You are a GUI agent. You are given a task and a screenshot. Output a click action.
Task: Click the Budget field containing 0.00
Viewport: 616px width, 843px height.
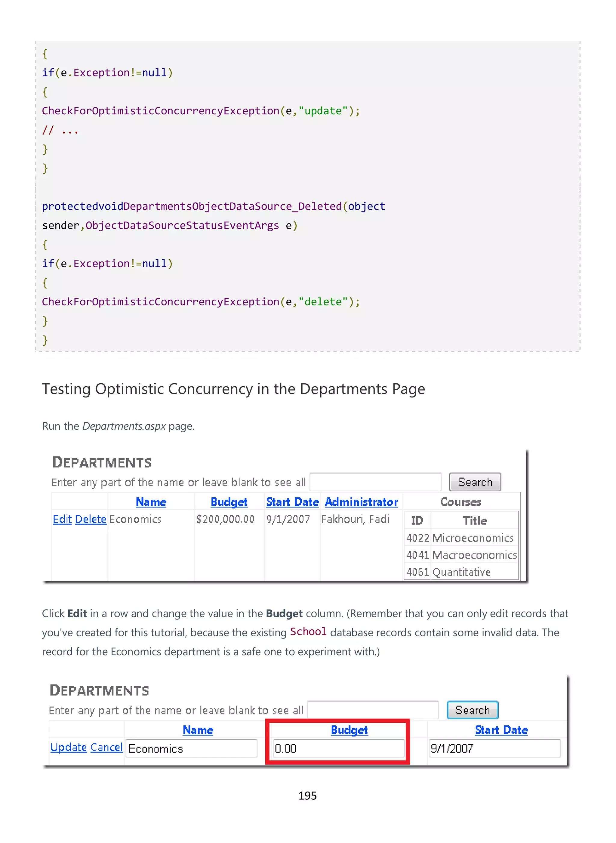pos(339,748)
